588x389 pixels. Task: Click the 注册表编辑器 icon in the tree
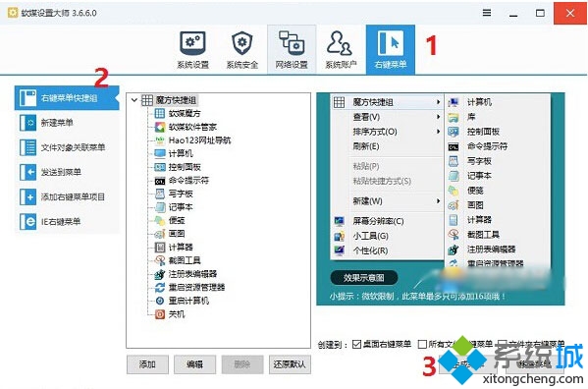pos(160,274)
